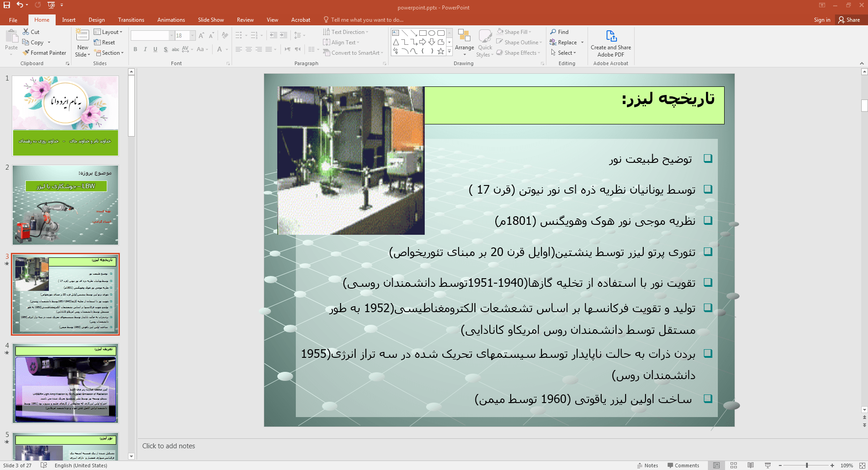The height and width of the screenshot is (470, 868).
Task: Click the Cut scissors button
Action: [31, 32]
